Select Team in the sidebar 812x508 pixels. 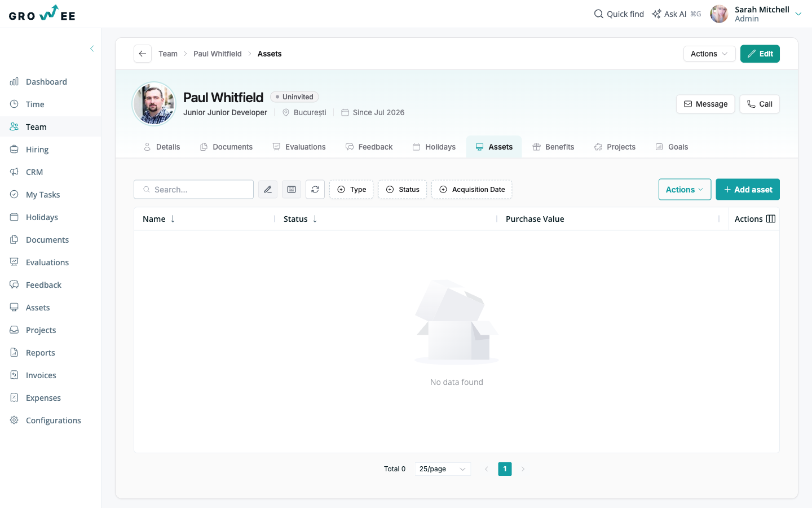pyautogui.click(x=50, y=127)
